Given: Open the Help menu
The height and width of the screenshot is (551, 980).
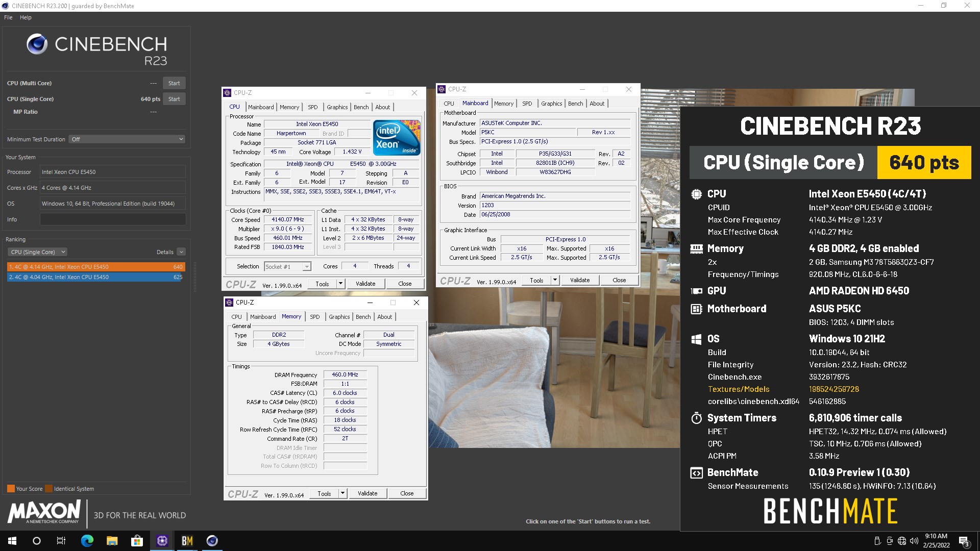Looking at the screenshot, I should pos(26,17).
